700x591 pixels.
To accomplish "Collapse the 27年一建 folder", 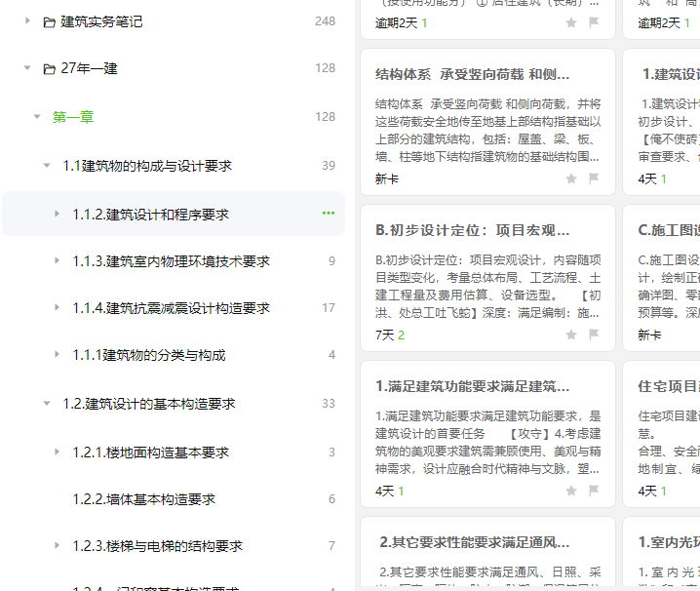I will coord(27,68).
